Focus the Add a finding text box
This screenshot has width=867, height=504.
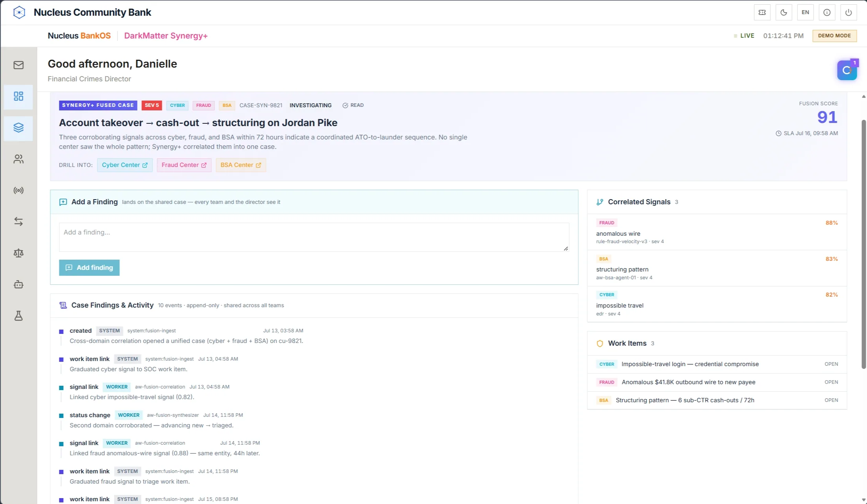[x=314, y=237]
